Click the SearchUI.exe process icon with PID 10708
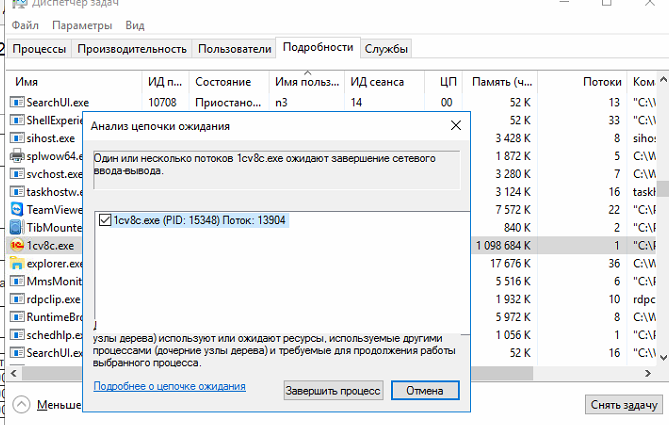The width and height of the screenshot is (669, 425). pos(17,102)
